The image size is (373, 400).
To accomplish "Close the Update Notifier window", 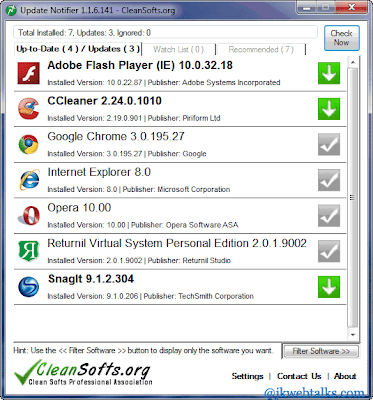I will pos(351,6).
